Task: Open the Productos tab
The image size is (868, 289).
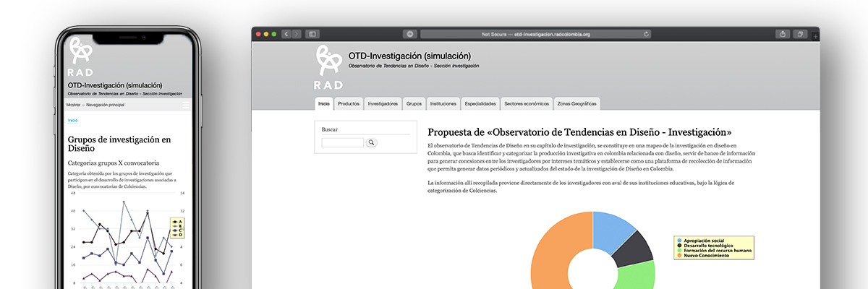Action: pos(349,104)
